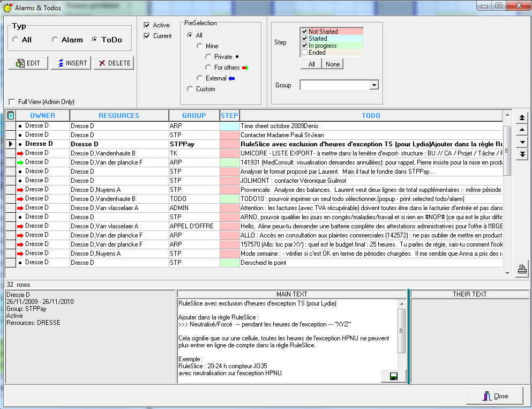This screenshot has height=409, width=532.
Task: Enable Full View (Admin Only) checkbox
Action: click(12, 102)
